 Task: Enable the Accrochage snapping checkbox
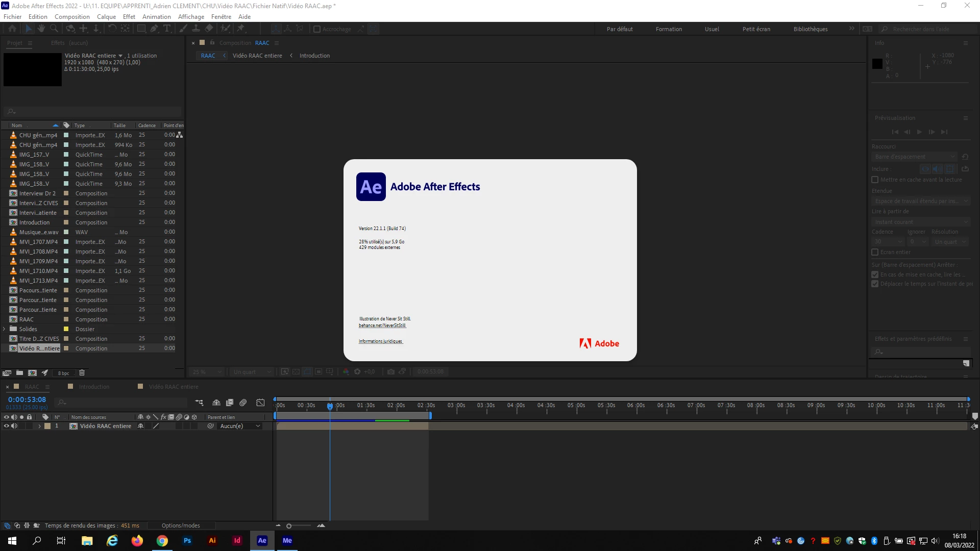317,29
